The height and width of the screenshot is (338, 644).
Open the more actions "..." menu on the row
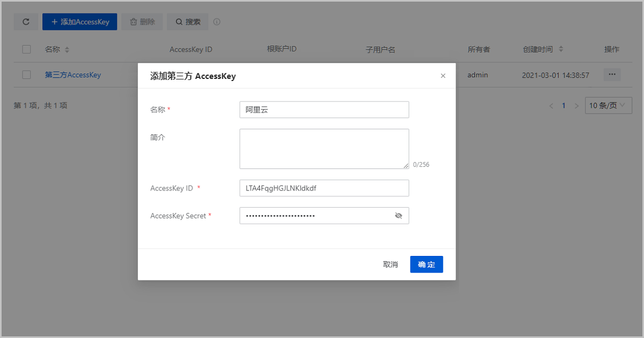pos(611,75)
